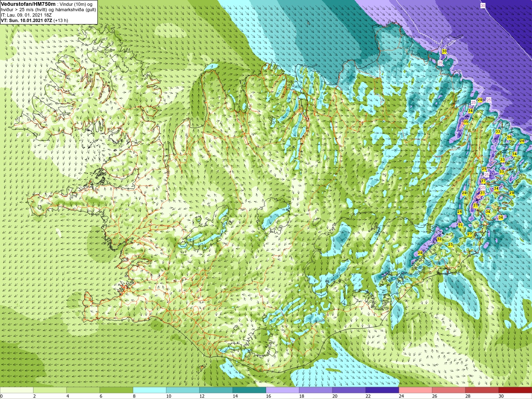
Task: Click the 2–4 m/s legend color swatch
Action: tap(50, 390)
